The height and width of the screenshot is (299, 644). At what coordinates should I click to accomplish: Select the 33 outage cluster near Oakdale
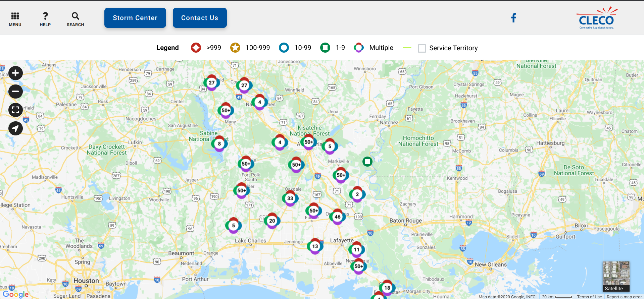point(290,198)
